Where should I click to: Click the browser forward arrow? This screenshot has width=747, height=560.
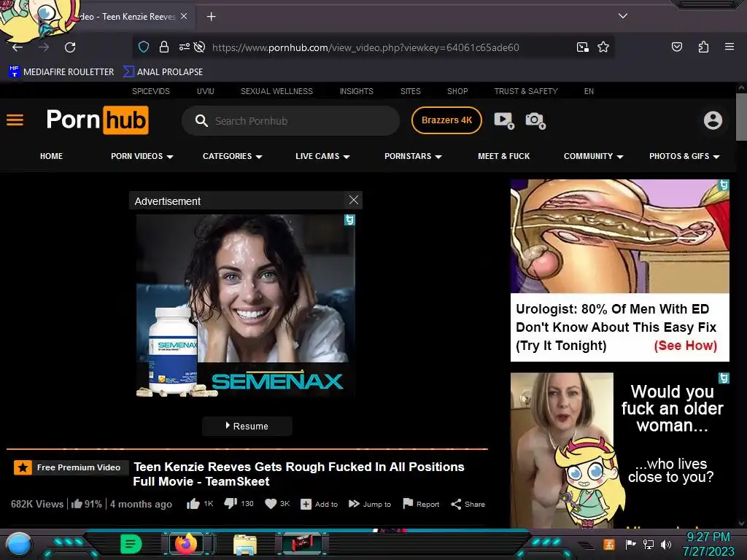pos(44,47)
